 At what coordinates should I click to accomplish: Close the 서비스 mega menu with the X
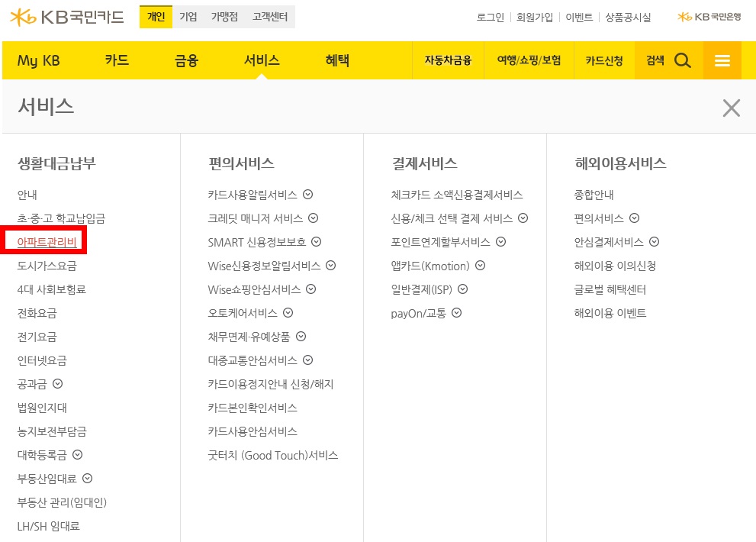coord(731,108)
